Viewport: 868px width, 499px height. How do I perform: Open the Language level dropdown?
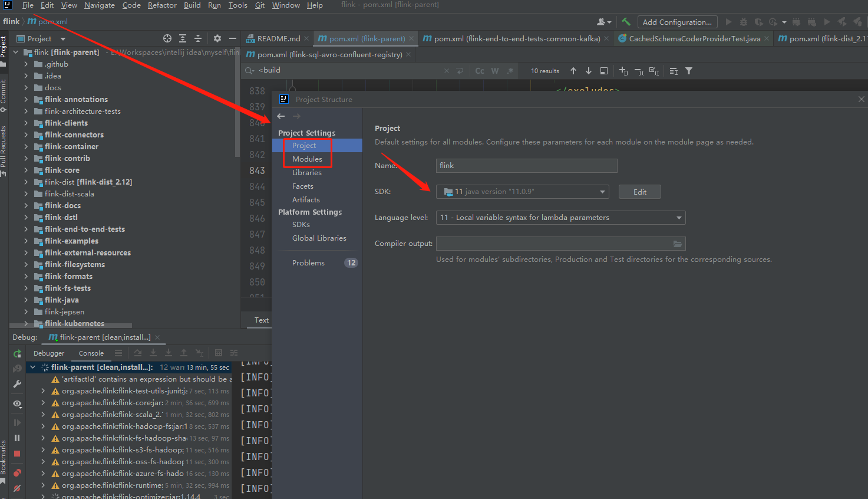coord(560,218)
